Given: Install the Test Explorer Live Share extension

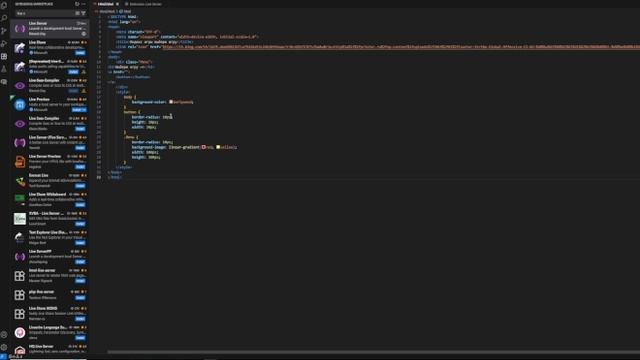Looking at the screenshot, I should tap(80, 243).
